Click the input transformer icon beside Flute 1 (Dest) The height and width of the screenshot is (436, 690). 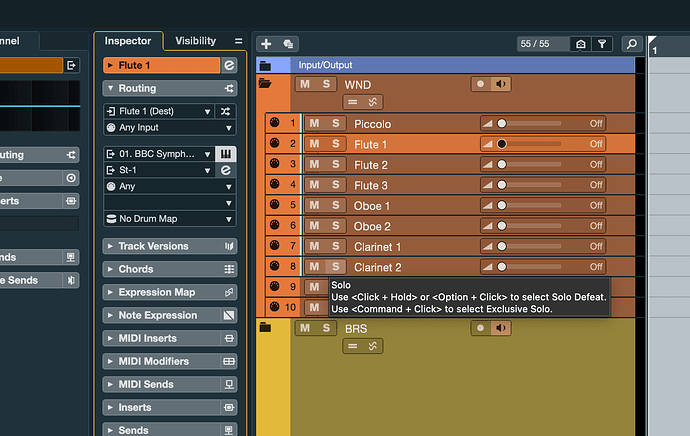[x=227, y=112]
